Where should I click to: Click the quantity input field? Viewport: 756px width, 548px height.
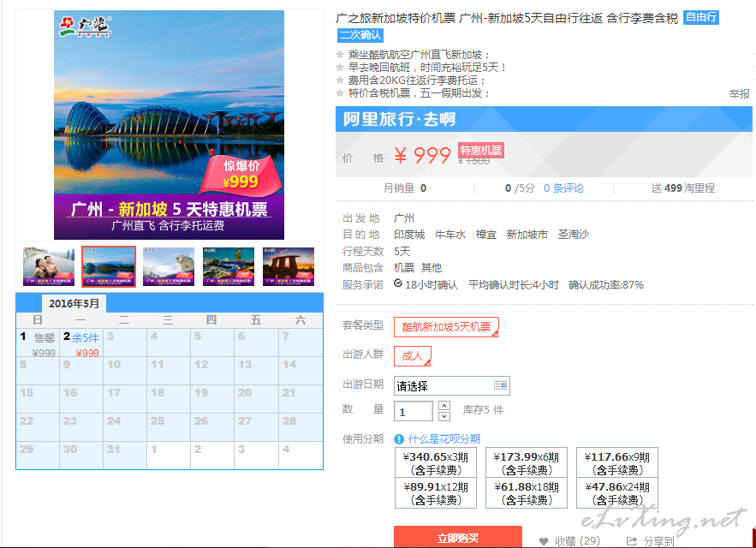[414, 412]
